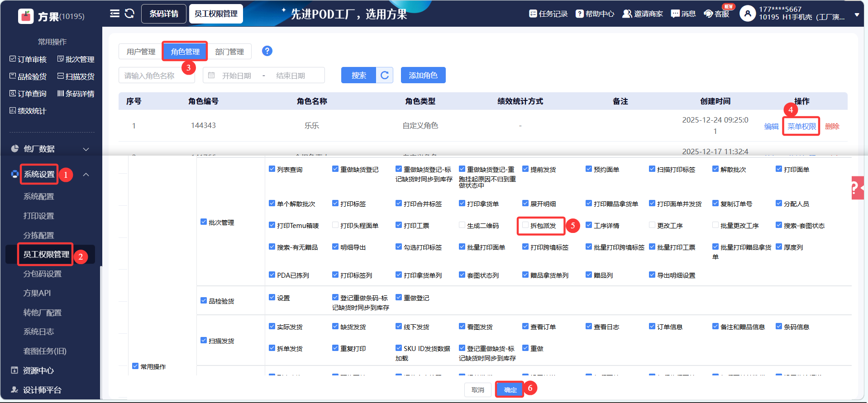Check the 生成二维码 option

tap(462, 225)
